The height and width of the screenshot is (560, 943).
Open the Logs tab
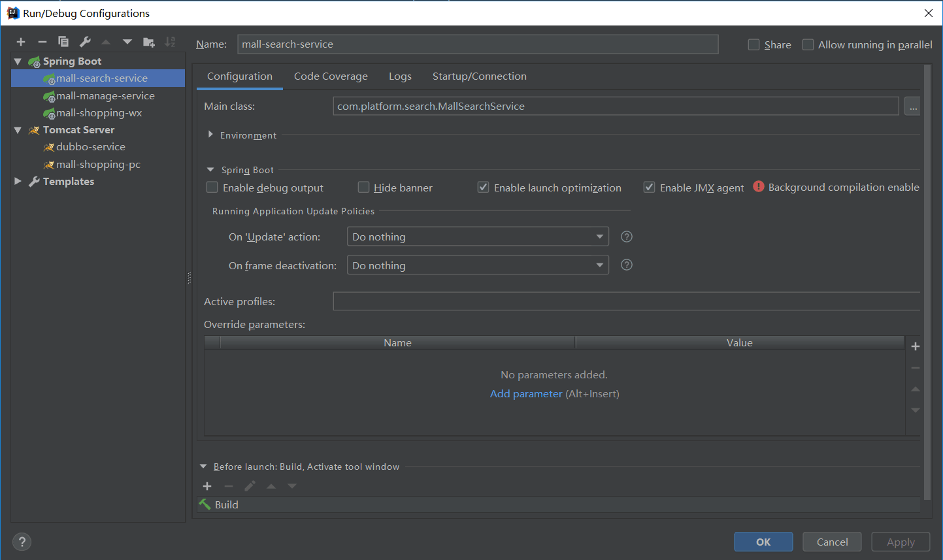[400, 76]
